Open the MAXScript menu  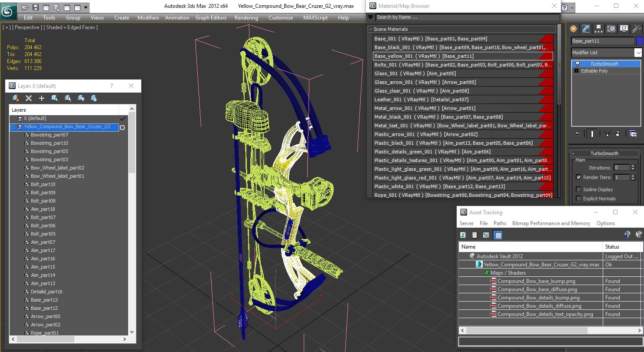[x=315, y=18]
